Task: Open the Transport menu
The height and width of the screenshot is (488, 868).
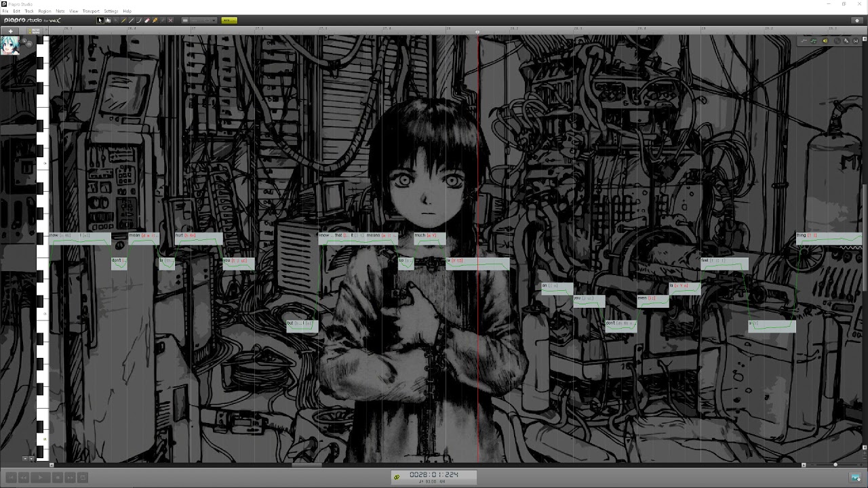Action: pyautogui.click(x=91, y=11)
